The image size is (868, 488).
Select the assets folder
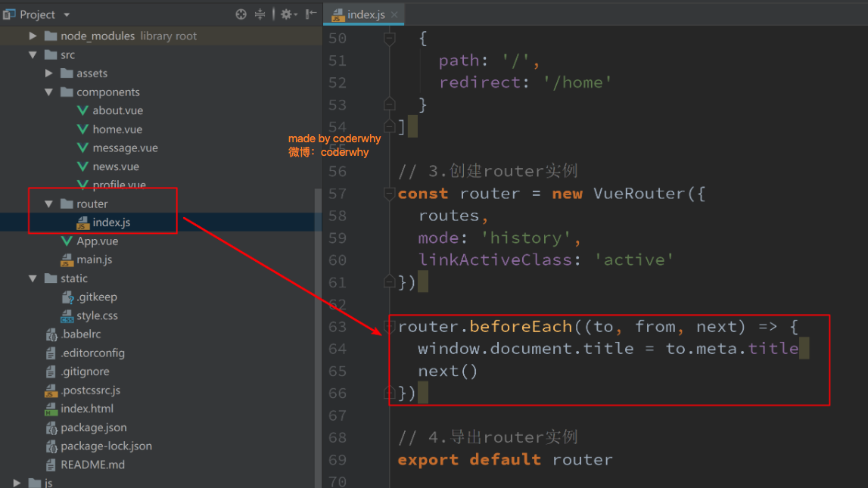[92, 73]
